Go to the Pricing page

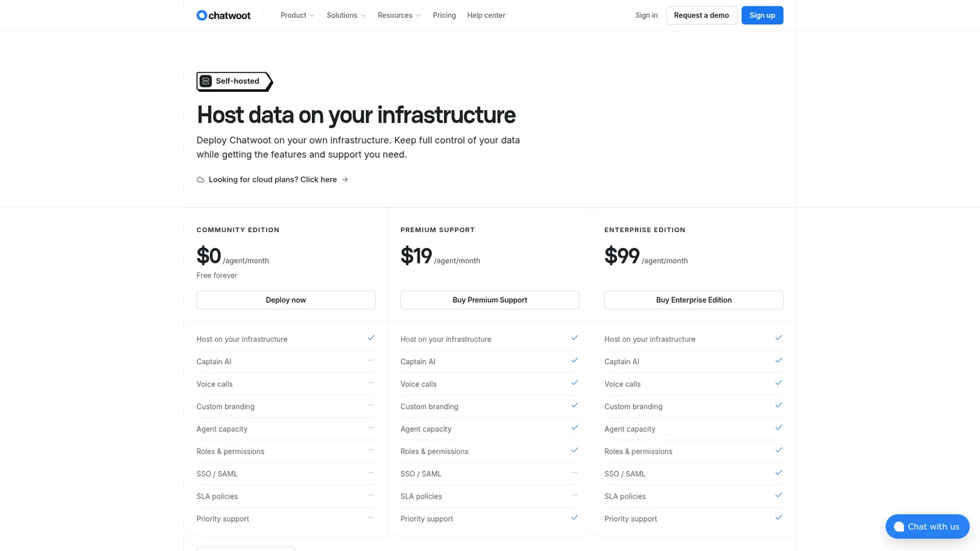pyautogui.click(x=444, y=15)
